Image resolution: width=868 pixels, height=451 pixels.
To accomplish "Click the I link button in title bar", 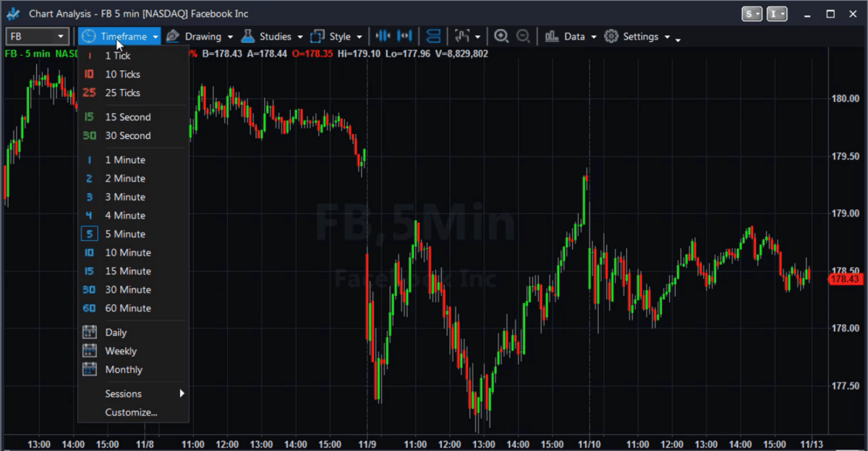I will (x=778, y=14).
